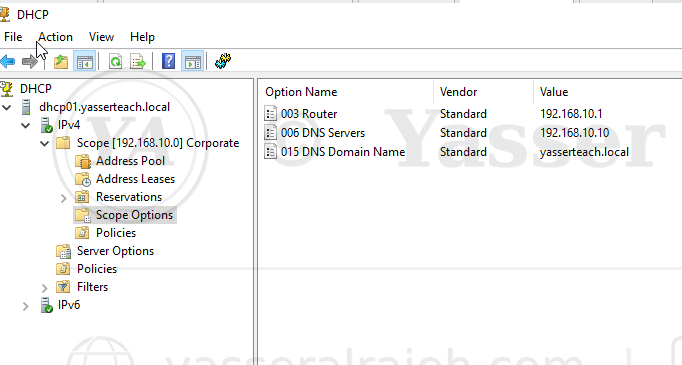Select Address Pool in the tree
This screenshot has width=682, height=365.
(130, 161)
